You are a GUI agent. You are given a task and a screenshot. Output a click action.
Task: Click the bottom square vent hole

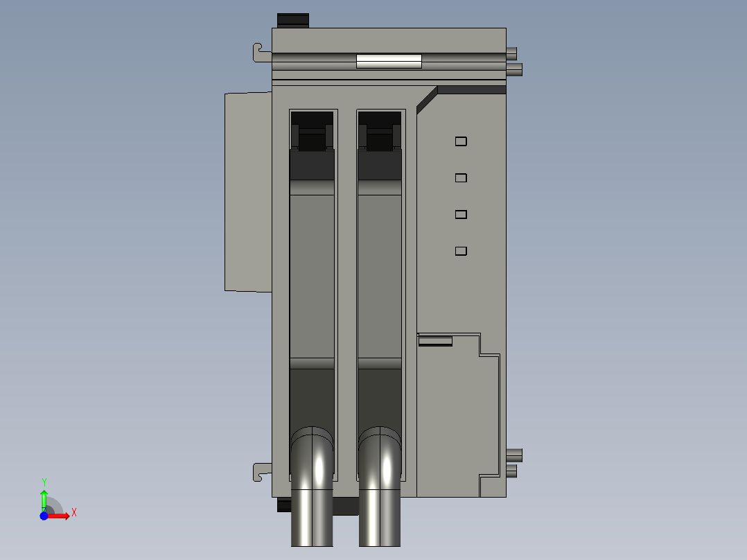click(459, 250)
